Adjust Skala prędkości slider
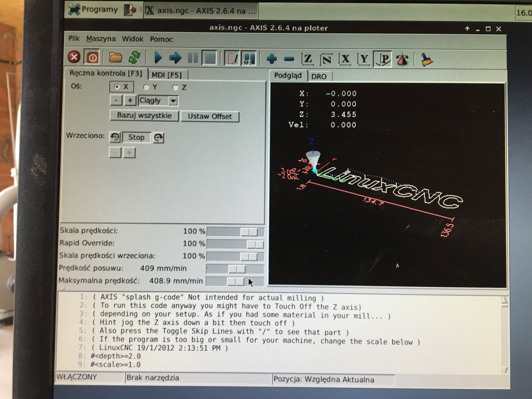Screen dimensions: 532x399 tap(236, 232)
